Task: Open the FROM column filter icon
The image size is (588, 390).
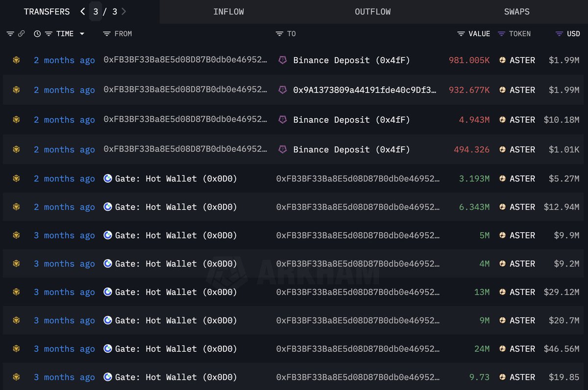Action: [107, 34]
